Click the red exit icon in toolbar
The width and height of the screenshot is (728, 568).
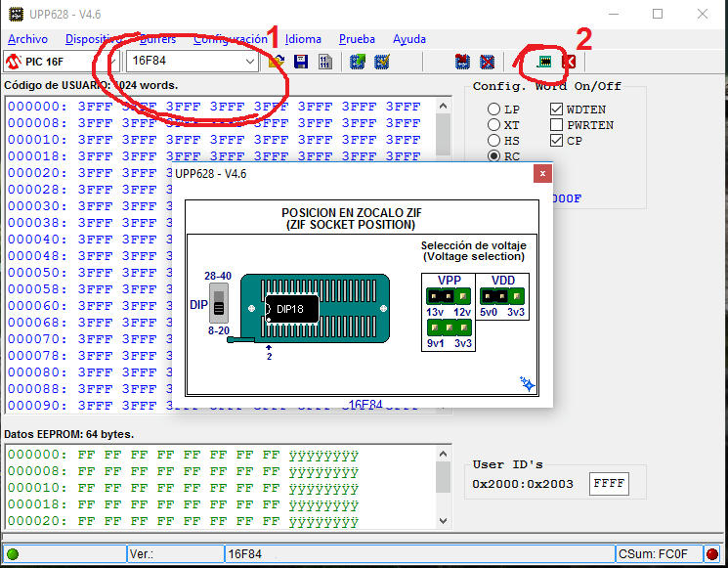pos(569,62)
